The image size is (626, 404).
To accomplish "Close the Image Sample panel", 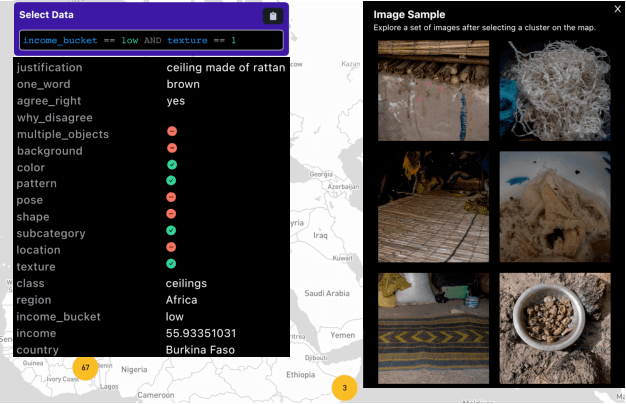I will (x=617, y=9).
